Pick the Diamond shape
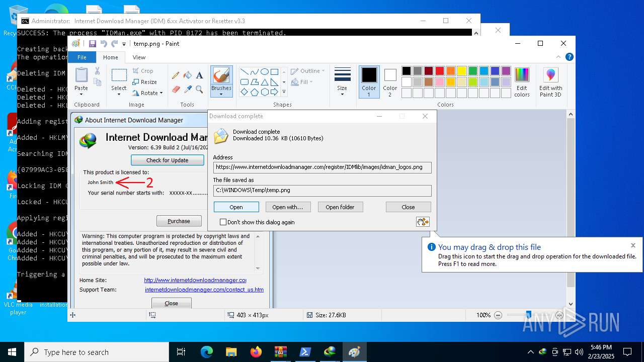 (244, 92)
